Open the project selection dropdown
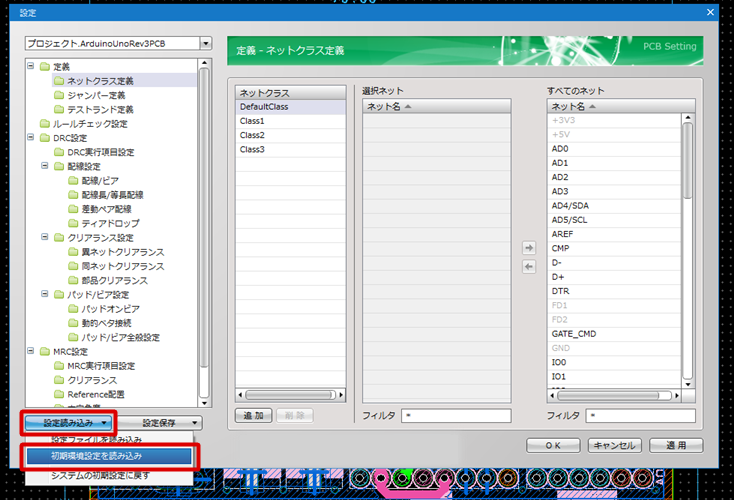 click(x=206, y=44)
